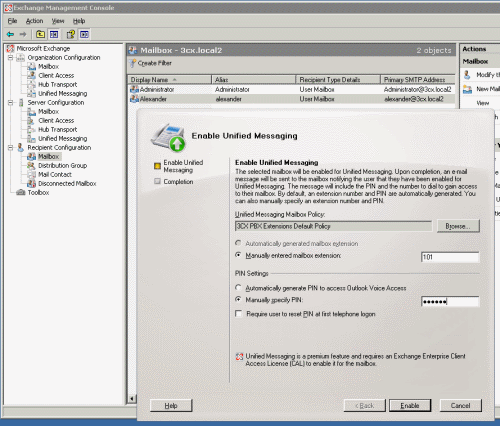The height and width of the screenshot is (426, 500).
Task: Sort by the Display Name column header
Action: [169, 80]
